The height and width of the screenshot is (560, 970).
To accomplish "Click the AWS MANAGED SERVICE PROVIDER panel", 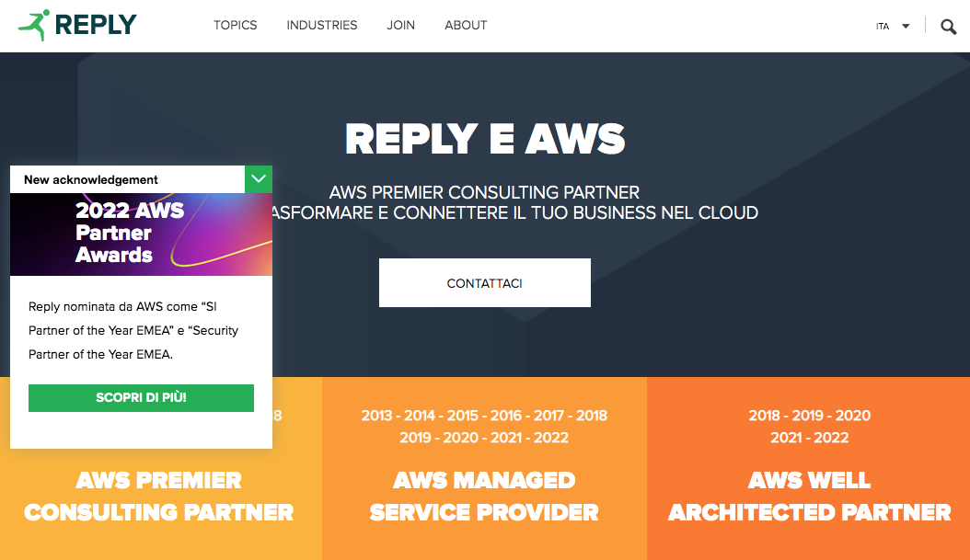I will [x=484, y=497].
